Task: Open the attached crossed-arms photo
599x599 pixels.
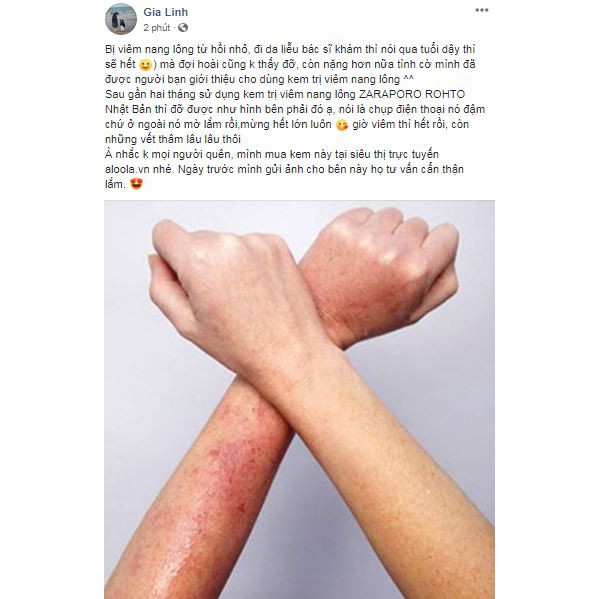Action: point(300,400)
